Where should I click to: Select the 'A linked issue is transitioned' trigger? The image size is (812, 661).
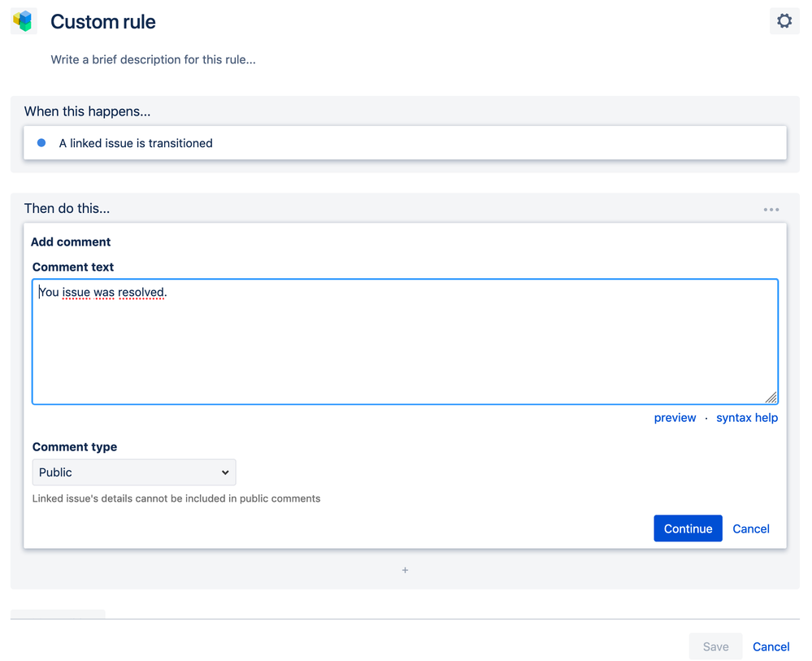coord(405,142)
